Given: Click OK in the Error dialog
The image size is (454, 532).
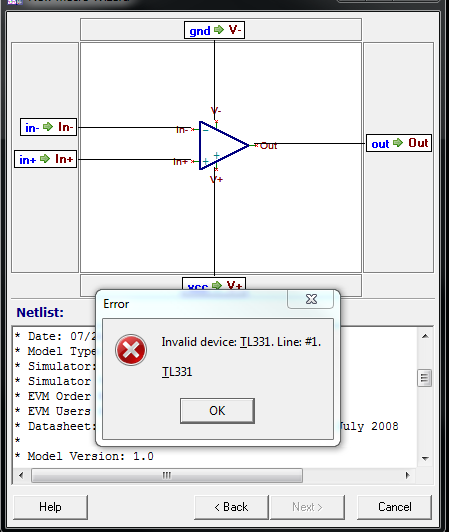Looking at the screenshot, I should 217,411.
